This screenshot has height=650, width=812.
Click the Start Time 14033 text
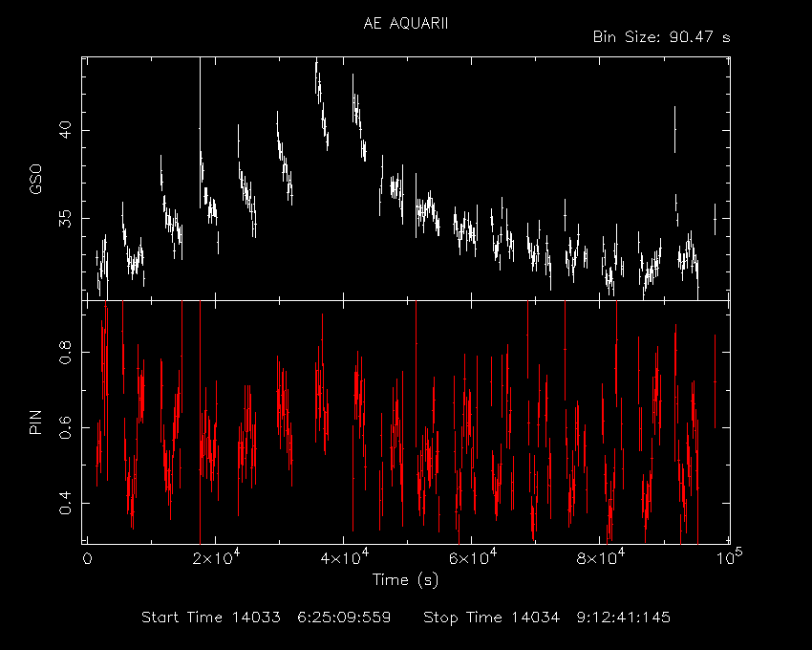[211, 617]
